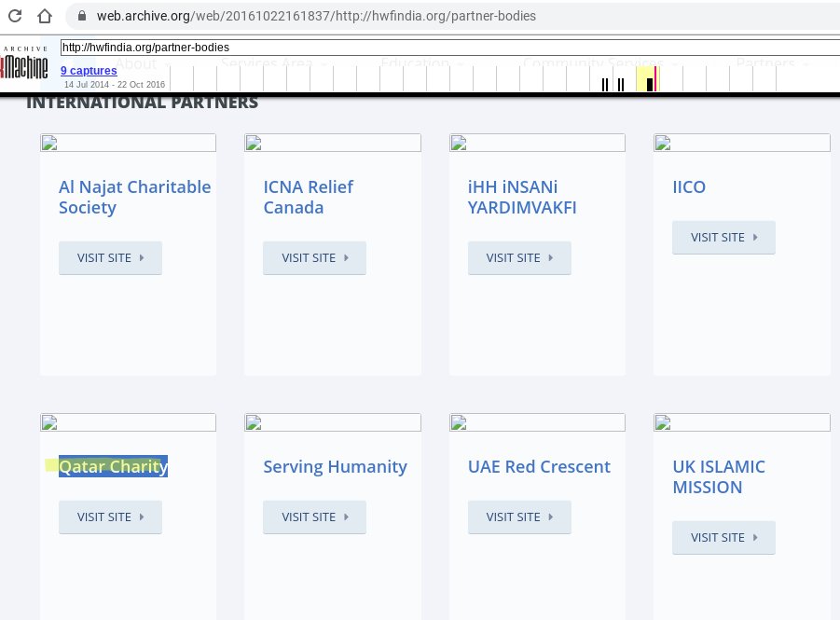Click broken image above Serving Humanity
This screenshot has width=840, height=620.
click(x=333, y=422)
